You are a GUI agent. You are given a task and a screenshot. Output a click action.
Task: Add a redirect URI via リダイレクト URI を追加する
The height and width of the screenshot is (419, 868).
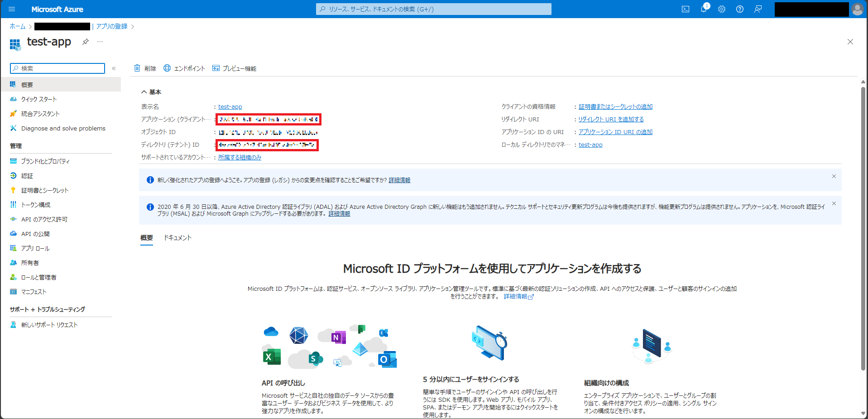point(610,119)
